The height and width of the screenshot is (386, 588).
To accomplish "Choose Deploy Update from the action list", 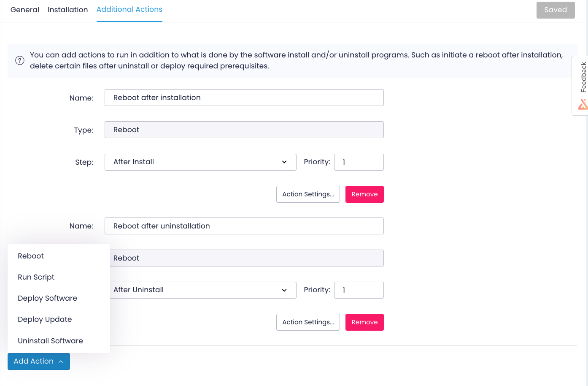I will 45,319.
